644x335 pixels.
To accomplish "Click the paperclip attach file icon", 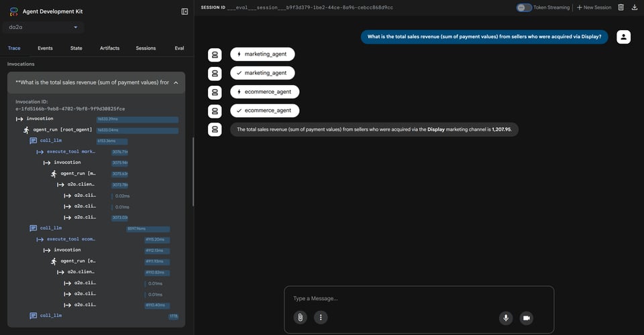I will tap(301, 317).
